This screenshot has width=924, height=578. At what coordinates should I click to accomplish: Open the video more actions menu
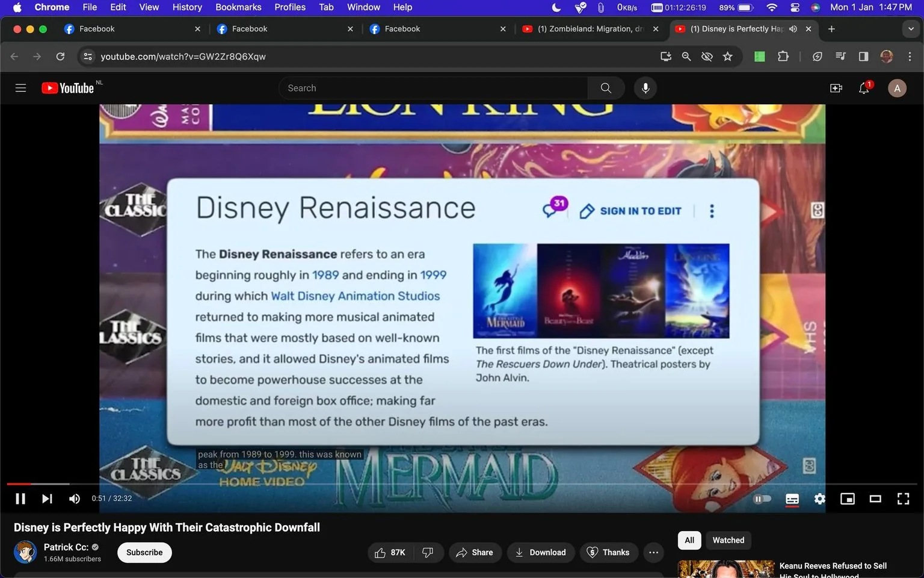tap(653, 552)
